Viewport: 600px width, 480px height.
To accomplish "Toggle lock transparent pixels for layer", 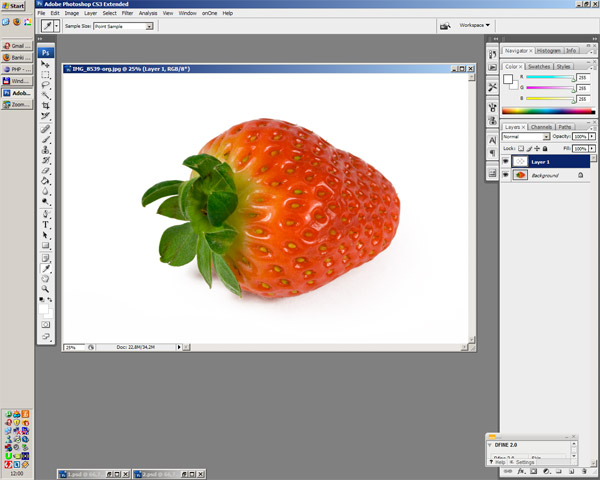I will (521, 148).
